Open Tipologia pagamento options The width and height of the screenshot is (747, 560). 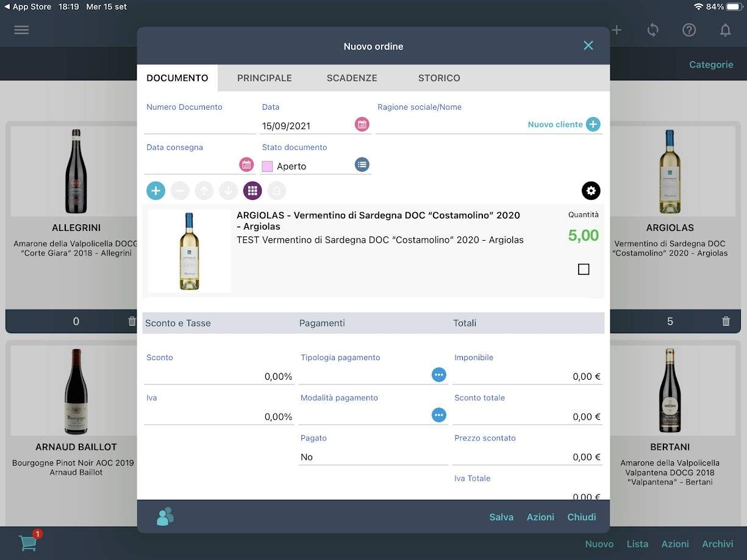pos(438,375)
